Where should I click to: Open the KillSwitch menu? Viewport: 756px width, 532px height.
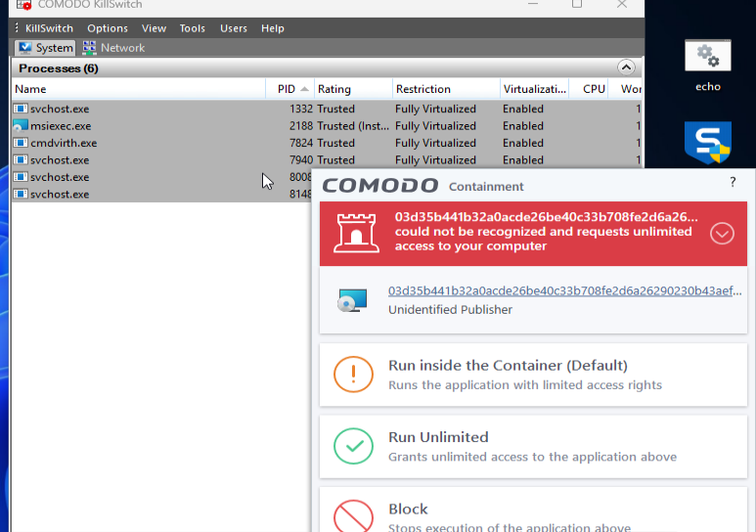[x=49, y=28]
